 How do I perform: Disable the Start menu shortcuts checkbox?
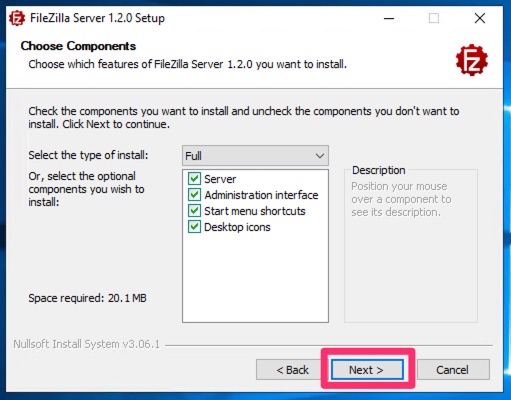[x=194, y=211]
